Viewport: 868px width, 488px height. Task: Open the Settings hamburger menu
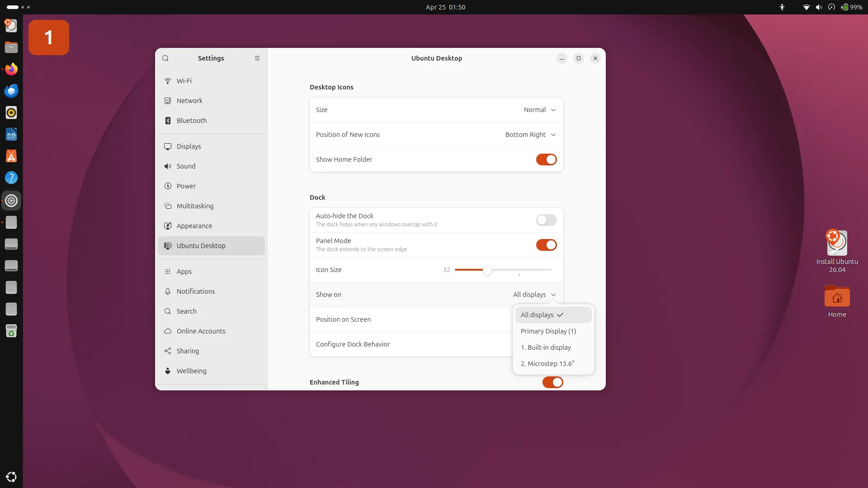pos(257,58)
